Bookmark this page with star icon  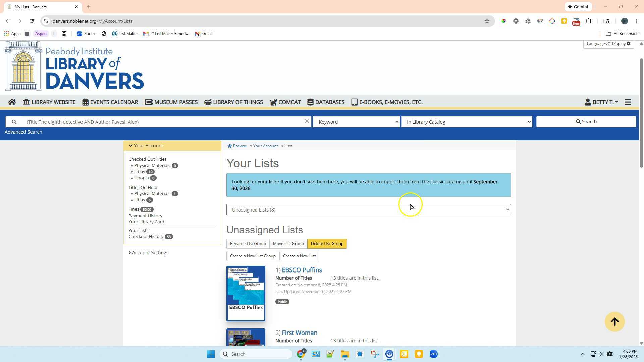[487, 21]
